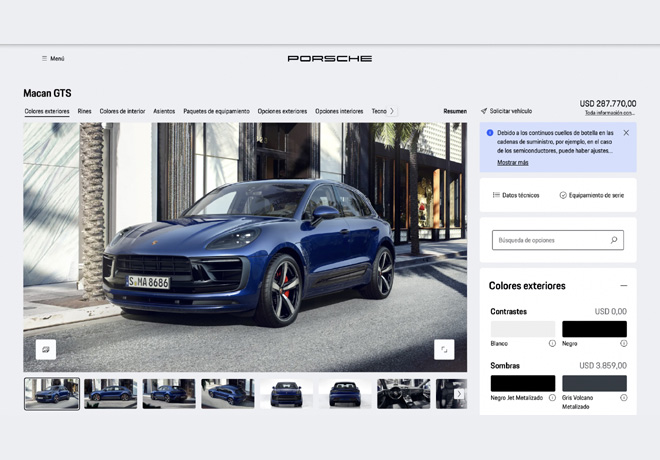Focus the Búsqueda de opciones field
Image resolution: width=660 pixels, height=460 pixels.
tap(550, 240)
